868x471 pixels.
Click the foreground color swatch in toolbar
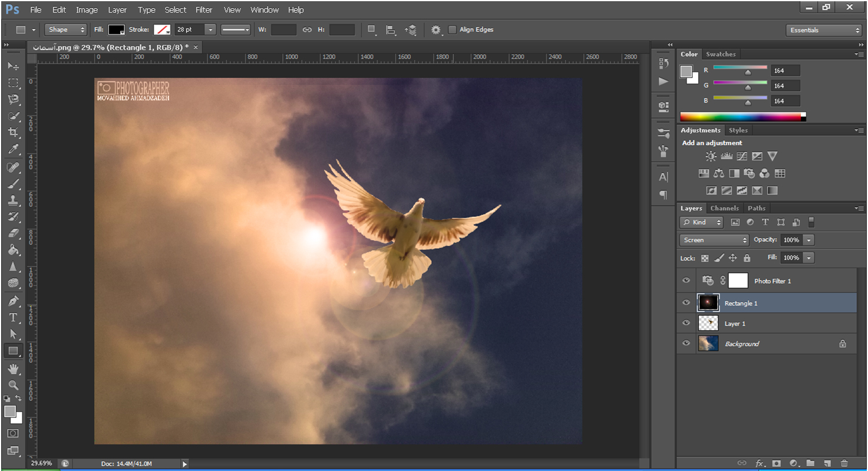(9, 411)
